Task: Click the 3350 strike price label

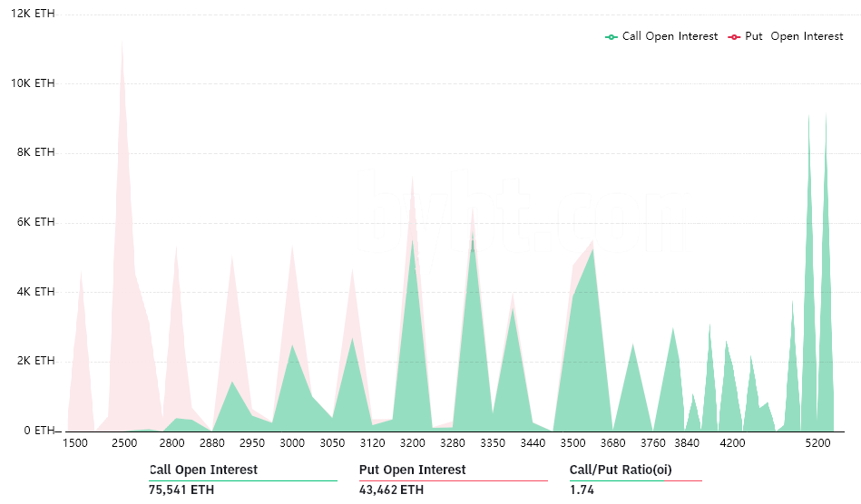Action: click(493, 443)
